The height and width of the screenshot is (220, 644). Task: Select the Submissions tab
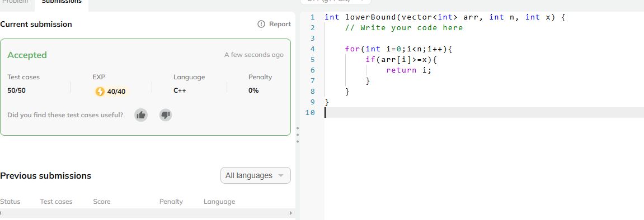[x=62, y=2]
